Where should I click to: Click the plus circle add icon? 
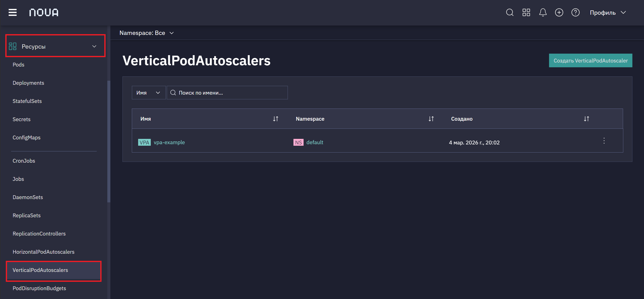coord(559,12)
